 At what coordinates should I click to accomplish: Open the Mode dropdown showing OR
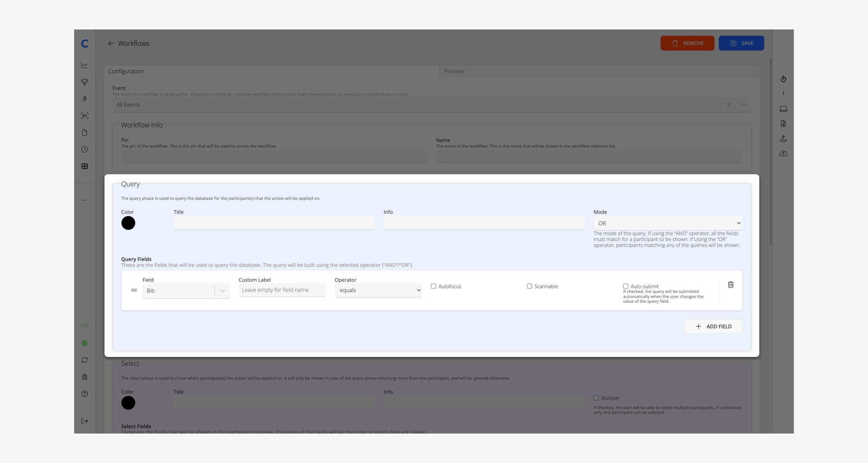[x=668, y=224]
